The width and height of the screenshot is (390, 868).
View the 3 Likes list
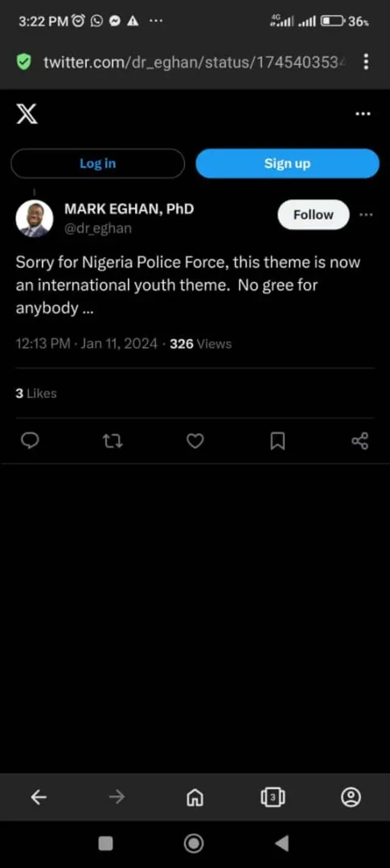[36, 393]
